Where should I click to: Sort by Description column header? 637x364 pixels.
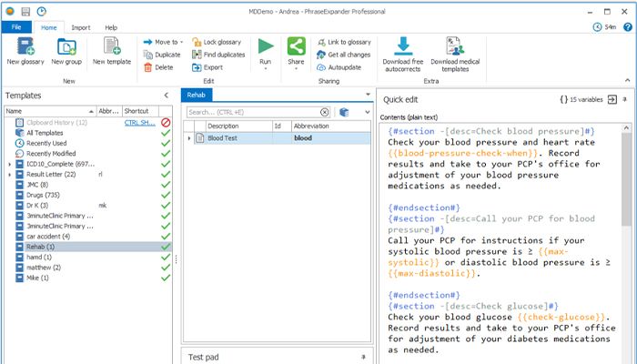pos(238,126)
